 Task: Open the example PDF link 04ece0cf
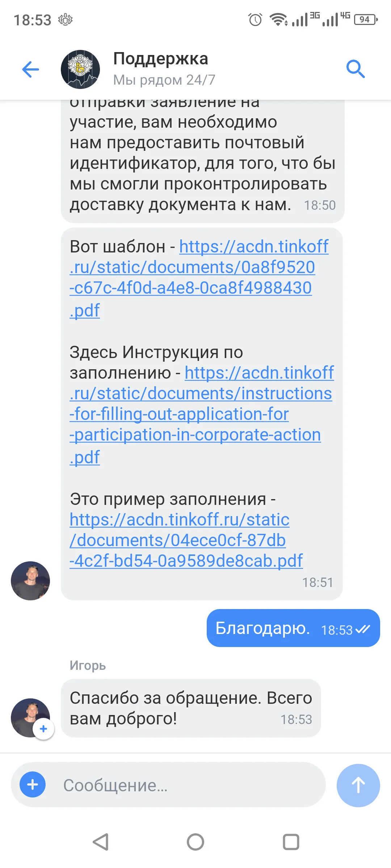click(186, 540)
